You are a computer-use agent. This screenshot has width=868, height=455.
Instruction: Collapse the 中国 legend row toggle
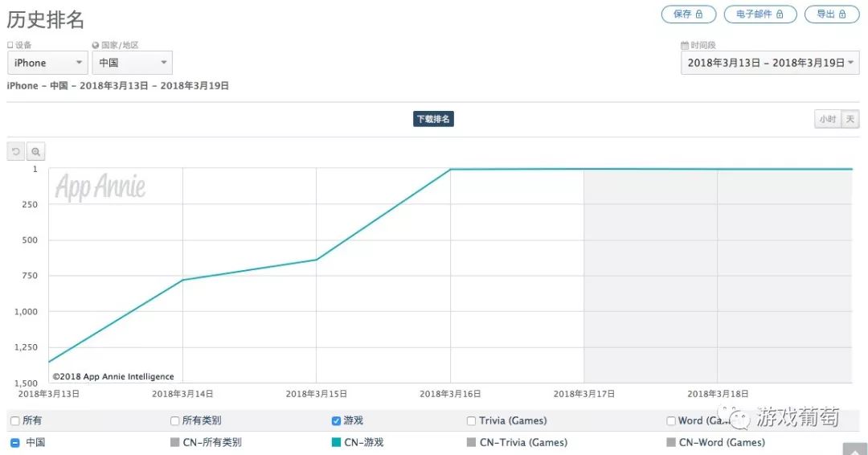(15, 442)
